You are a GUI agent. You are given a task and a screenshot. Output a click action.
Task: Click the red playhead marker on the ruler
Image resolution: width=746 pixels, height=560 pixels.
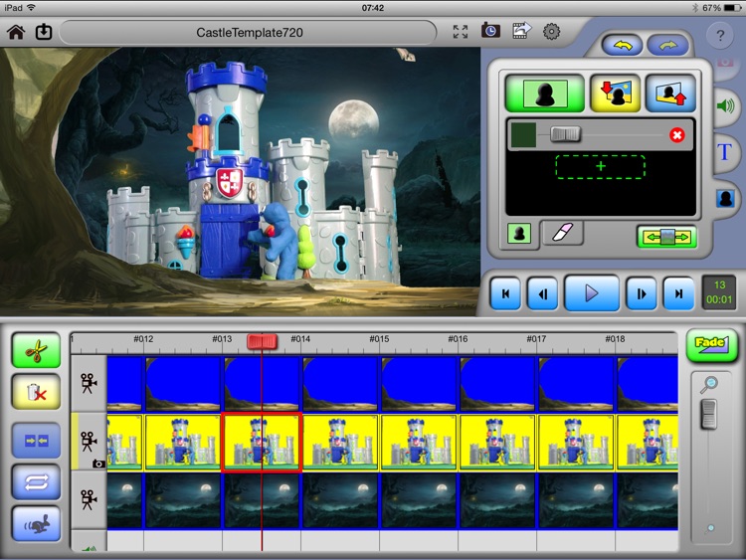tap(262, 341)
